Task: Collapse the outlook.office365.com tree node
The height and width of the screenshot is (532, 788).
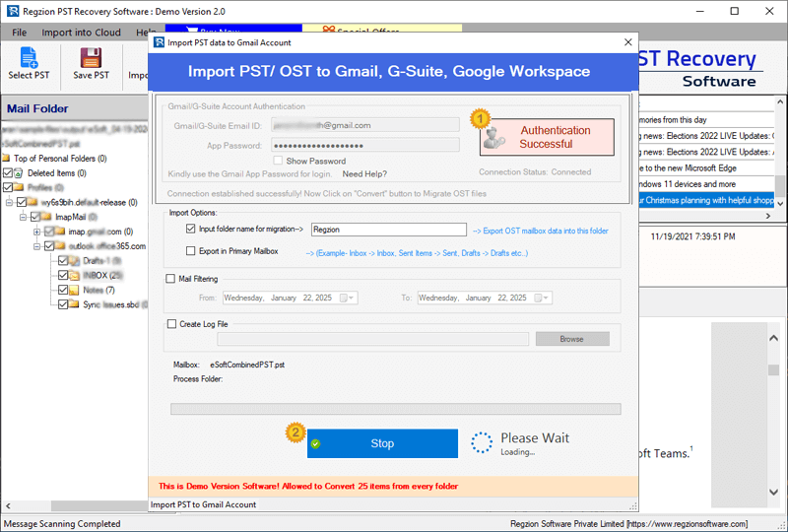Action: coord(37,246)
